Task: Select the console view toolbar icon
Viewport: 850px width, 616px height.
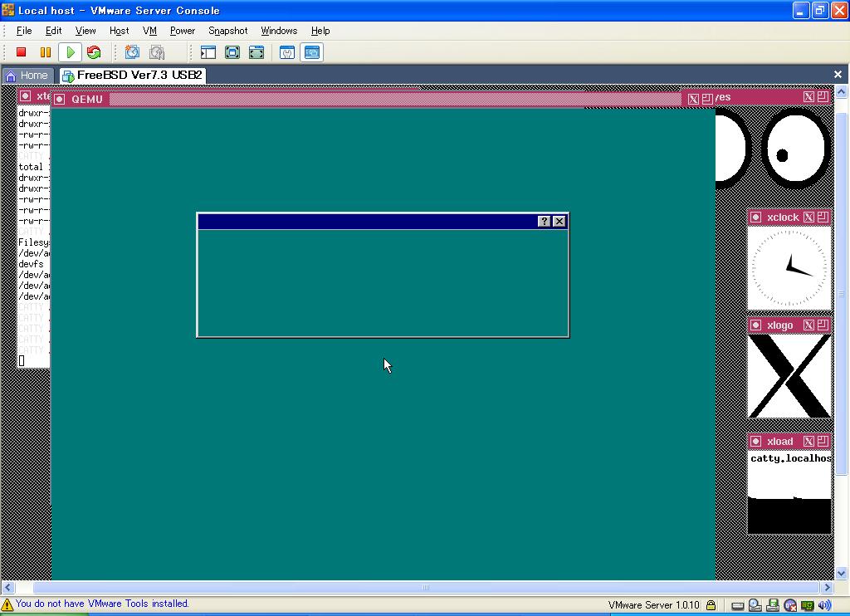Action: (312, 52)
